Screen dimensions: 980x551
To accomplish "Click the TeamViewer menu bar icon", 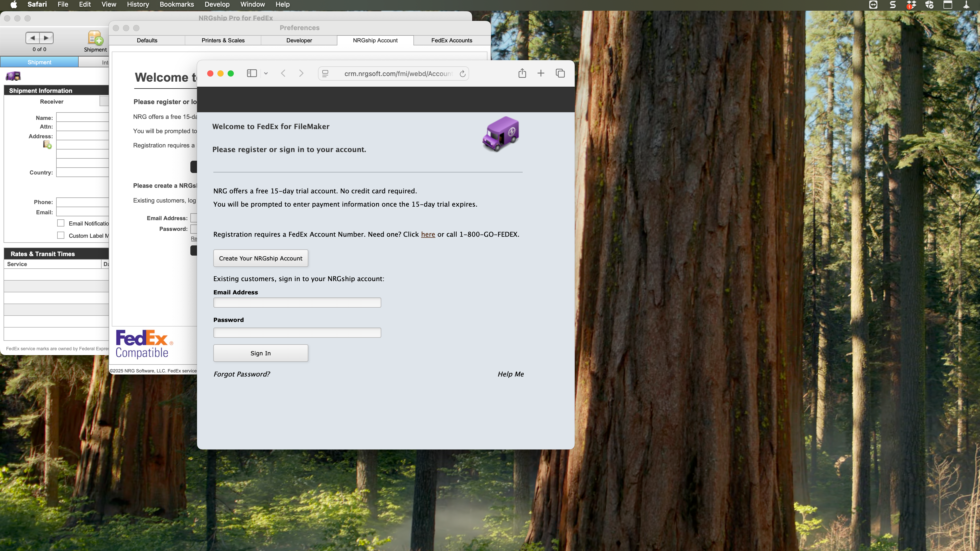I will click(874, 5).
